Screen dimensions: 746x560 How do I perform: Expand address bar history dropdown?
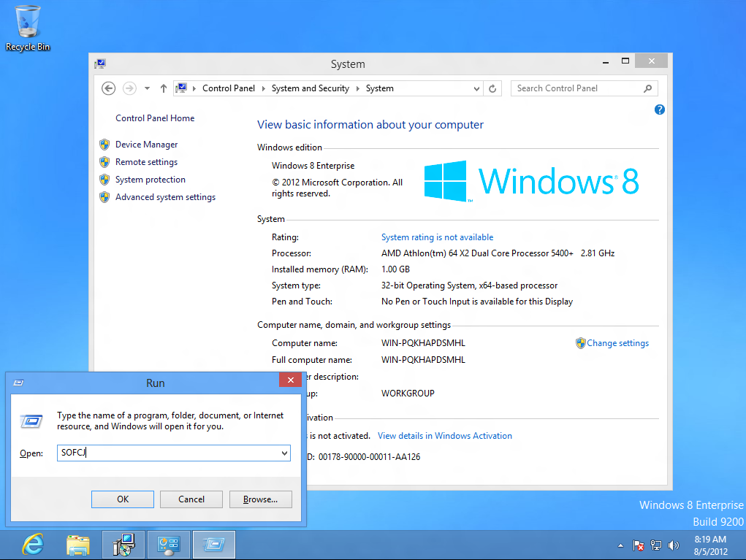tap(476, 89)
